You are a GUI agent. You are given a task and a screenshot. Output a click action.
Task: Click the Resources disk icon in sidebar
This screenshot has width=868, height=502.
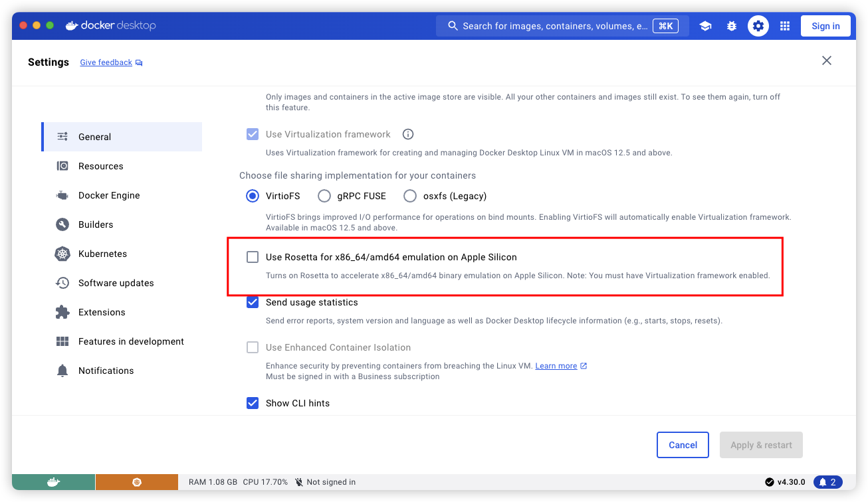[62, 166]
